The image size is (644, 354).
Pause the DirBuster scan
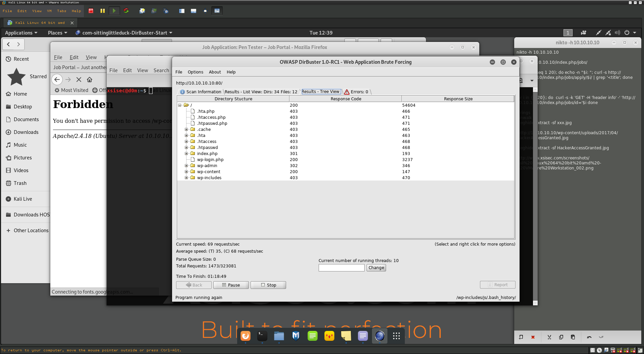231,285
